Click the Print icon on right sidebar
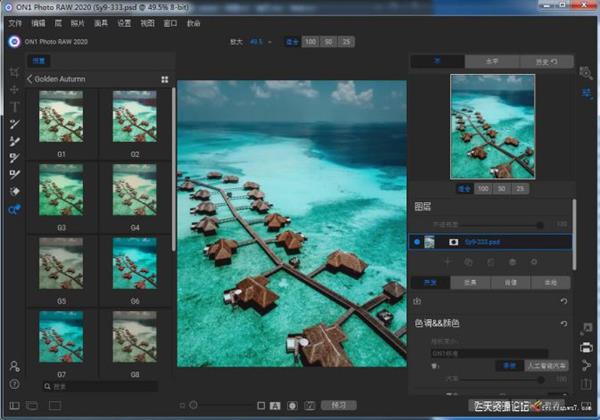The height and width of the screenshot is (420, 600). [x=586, y=347]
